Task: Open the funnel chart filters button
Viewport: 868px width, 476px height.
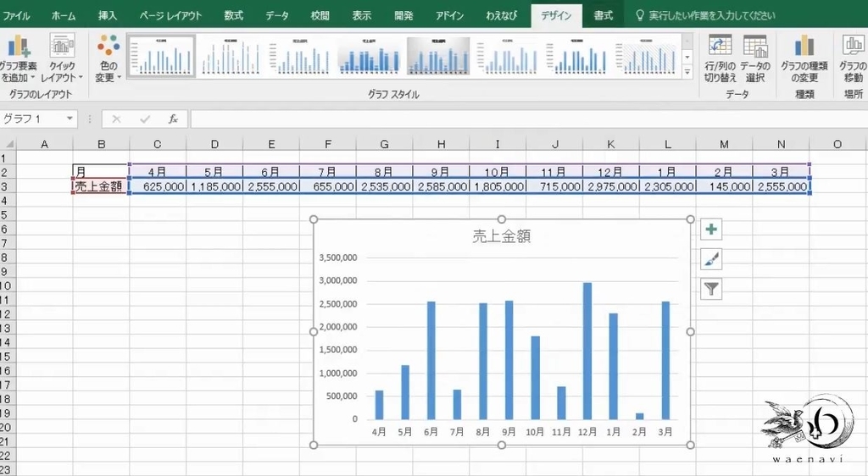Action: [x=711, y=289]
